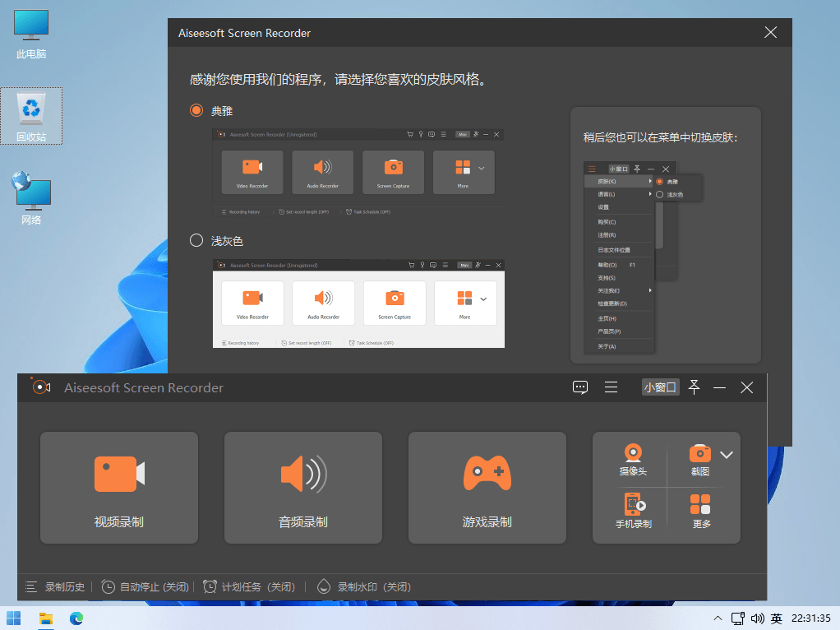Viewport: 840px width, 630px height.
Task: Expand the screenshot options chevron
Action: (727, 455)
